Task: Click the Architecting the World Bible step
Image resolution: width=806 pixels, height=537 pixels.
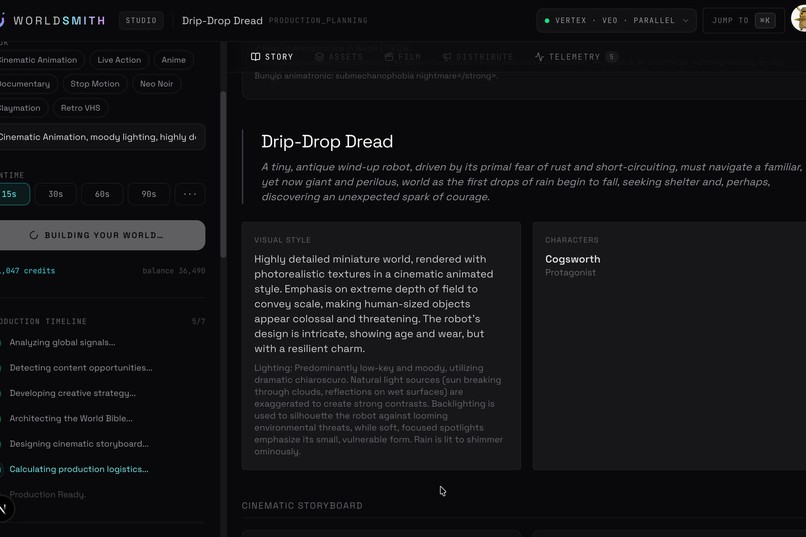Action: 71,418
